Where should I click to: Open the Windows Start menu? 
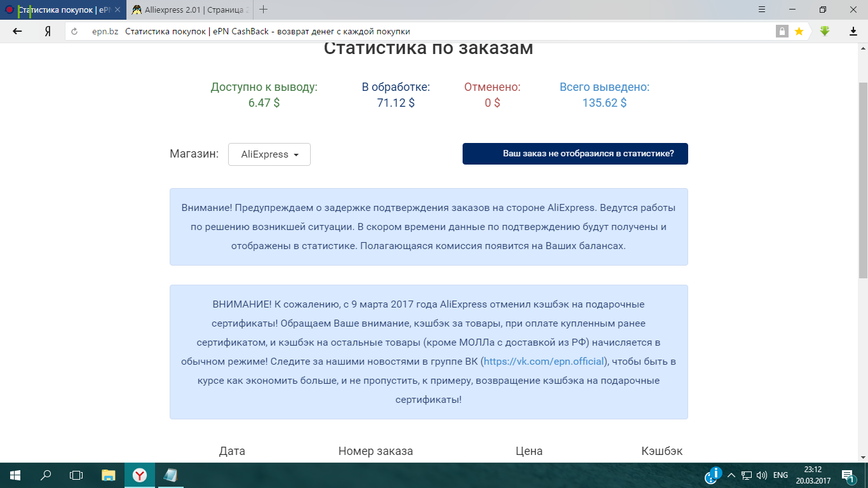[15, 475]
